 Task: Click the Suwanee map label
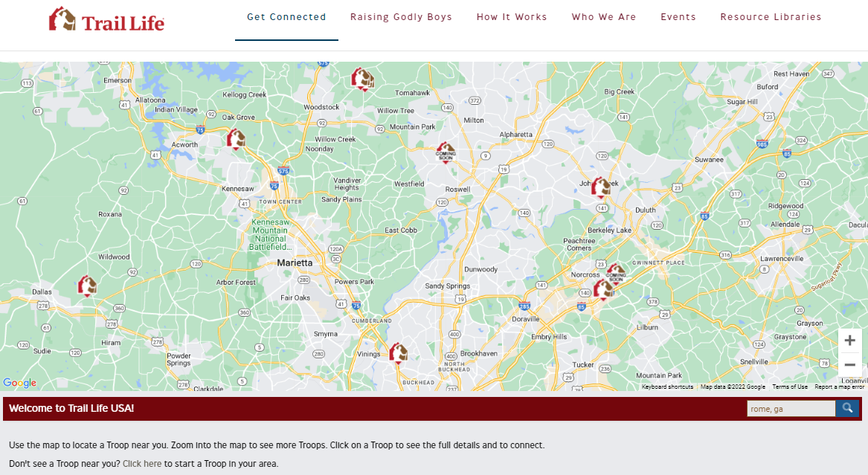pyautogui.click(x=709, y=159)
